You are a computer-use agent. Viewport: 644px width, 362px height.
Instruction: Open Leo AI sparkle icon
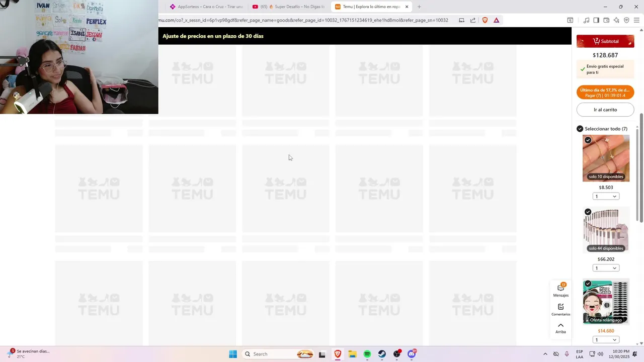click(x=616, y=20)
